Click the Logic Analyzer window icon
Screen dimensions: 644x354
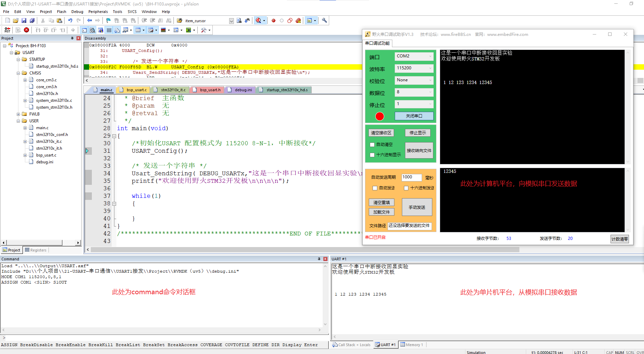(163, 30)
